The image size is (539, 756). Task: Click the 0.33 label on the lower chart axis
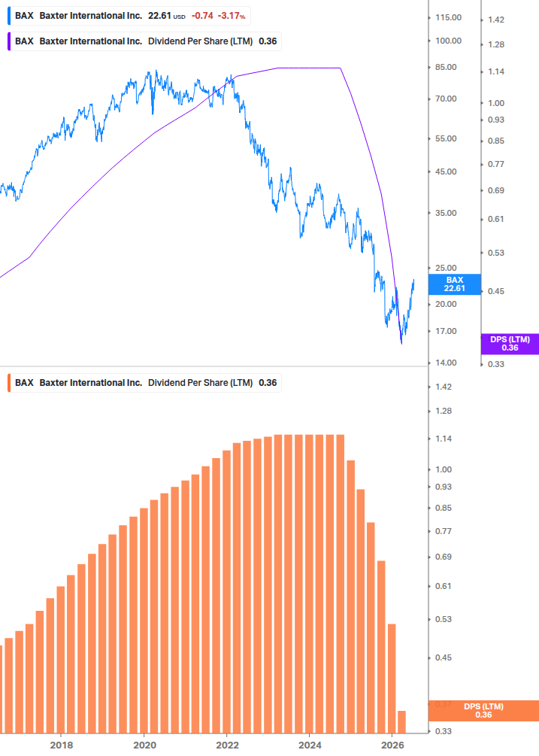click(444, 731)
